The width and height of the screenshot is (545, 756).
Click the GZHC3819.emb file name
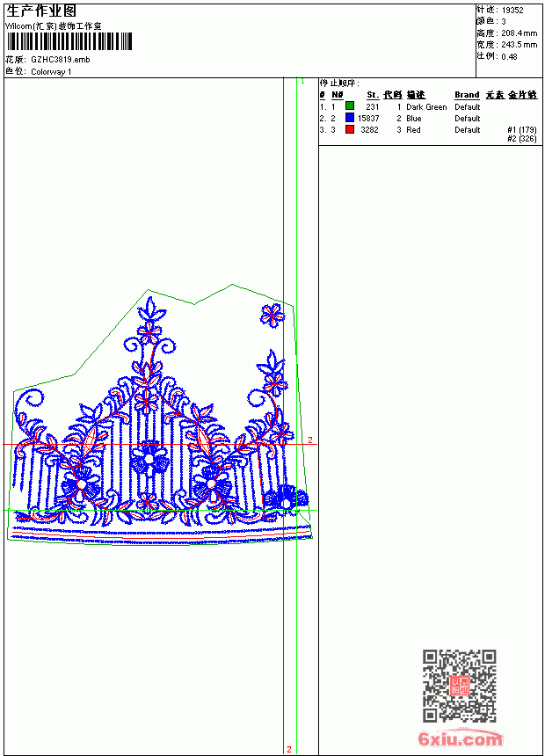[61, 60]
